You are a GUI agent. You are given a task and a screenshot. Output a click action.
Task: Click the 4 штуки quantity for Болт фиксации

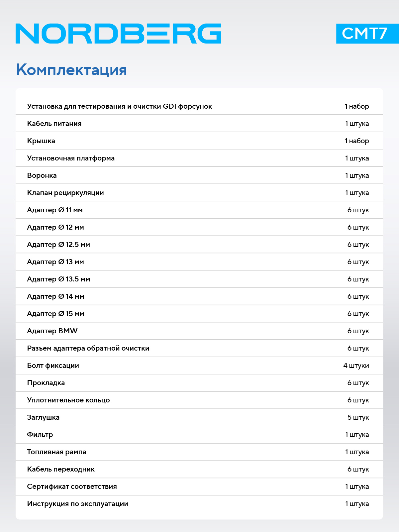[356, 366]
